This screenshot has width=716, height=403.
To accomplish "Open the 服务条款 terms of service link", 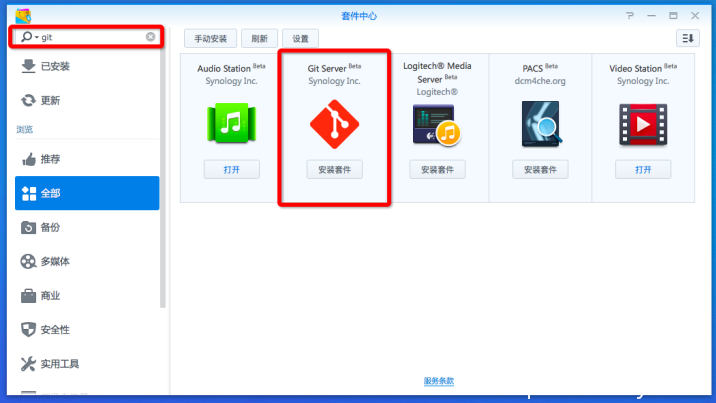I will click(x=438, y=381).
